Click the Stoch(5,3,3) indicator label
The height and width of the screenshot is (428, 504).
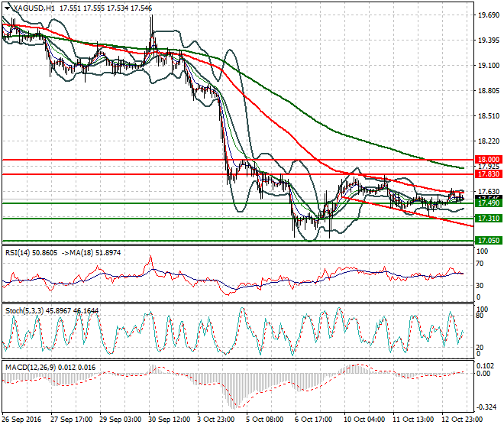point(24,311)
